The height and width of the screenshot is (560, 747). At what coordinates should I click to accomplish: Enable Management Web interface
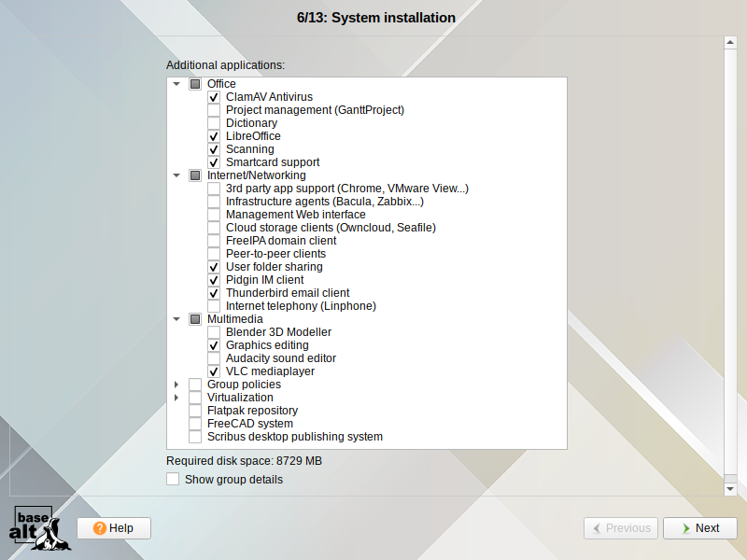(214, 215)
